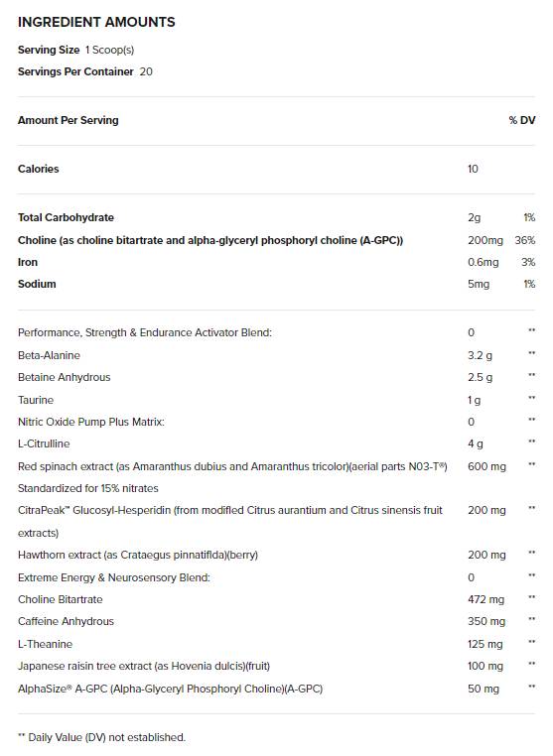Select the Calories row label
Image resolution: width=553 pixels, height=756 pixels.
coord(38,169)
